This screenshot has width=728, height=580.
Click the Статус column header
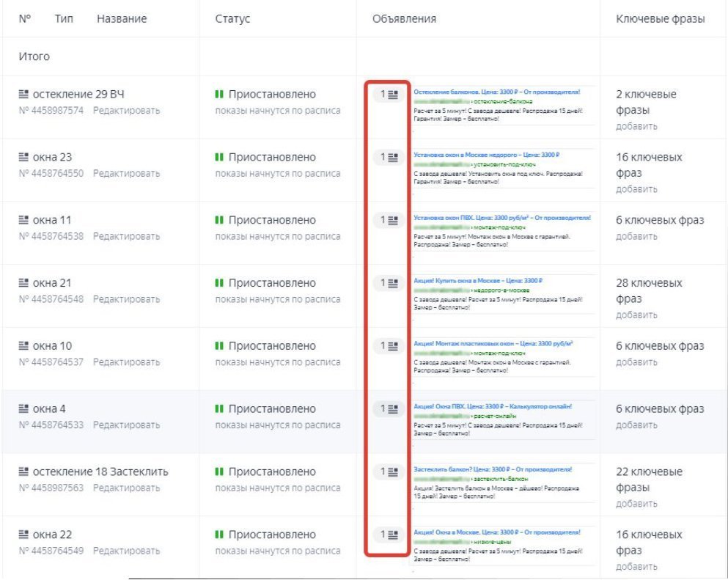click(x=232, y=19)
